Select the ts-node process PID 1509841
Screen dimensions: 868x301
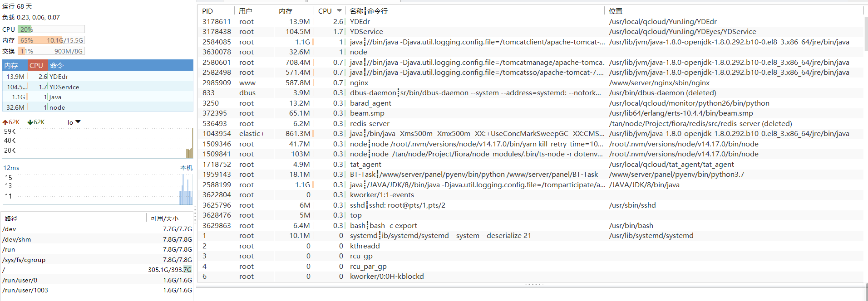click(530, 154)
